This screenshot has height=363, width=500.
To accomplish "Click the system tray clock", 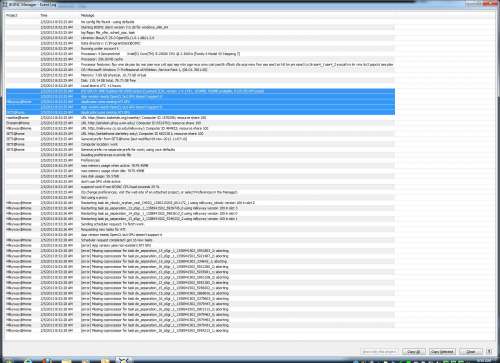I will click(483, 361).
